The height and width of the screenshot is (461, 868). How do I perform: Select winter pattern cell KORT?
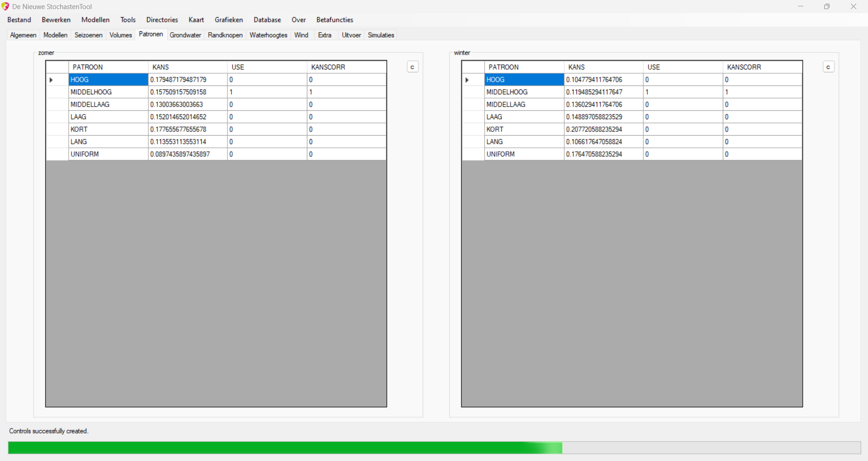524,129
